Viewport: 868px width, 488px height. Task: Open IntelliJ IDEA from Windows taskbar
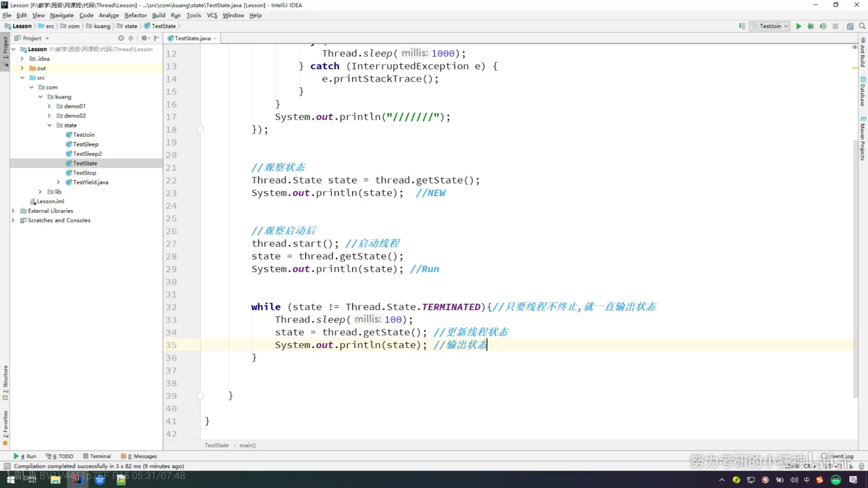click(x=77, y=480)
